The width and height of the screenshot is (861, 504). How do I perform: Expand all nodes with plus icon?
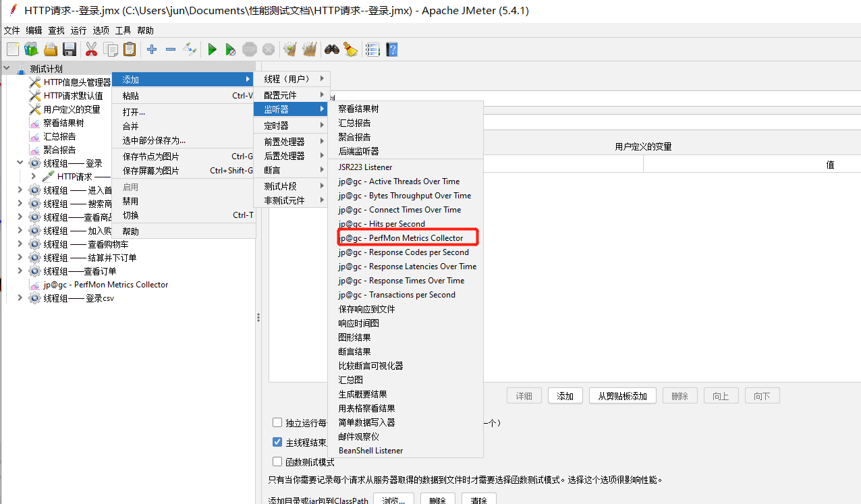[x=152, y=49]
